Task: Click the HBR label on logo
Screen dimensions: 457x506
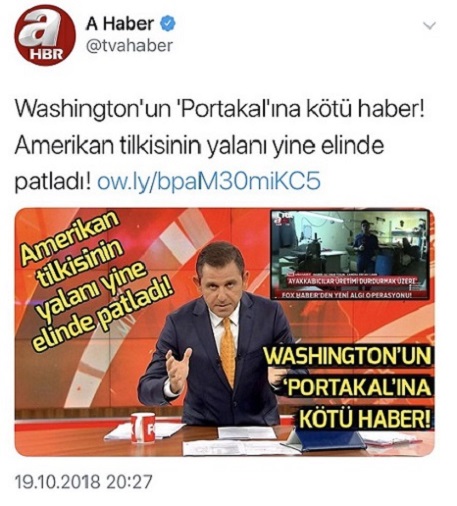Action: coord(46,55)
